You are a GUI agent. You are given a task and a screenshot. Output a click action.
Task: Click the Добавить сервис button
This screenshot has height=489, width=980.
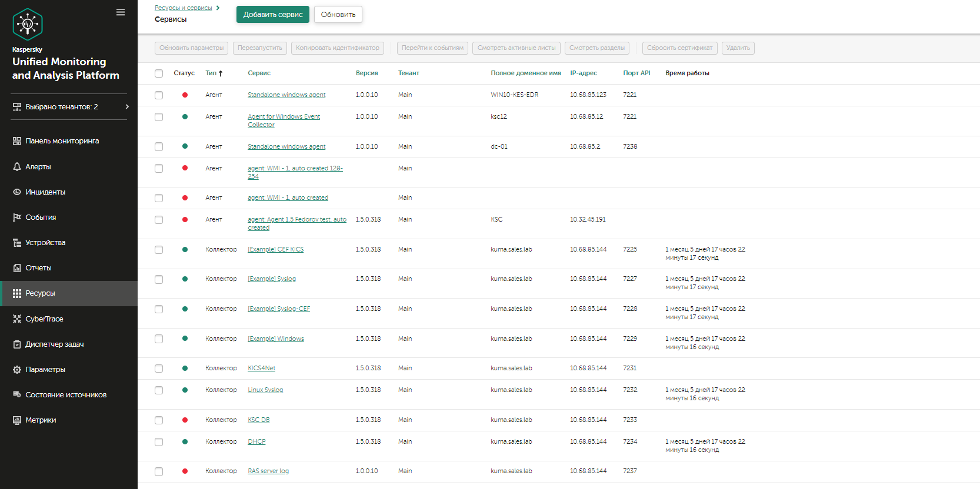[273, 15]
